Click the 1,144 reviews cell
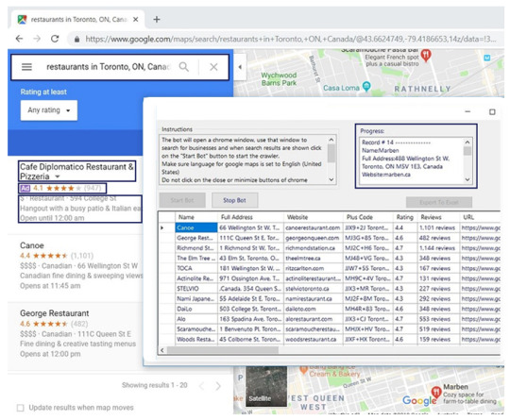The width and height of the screenshot is (510, 420). tap(438, 248)
